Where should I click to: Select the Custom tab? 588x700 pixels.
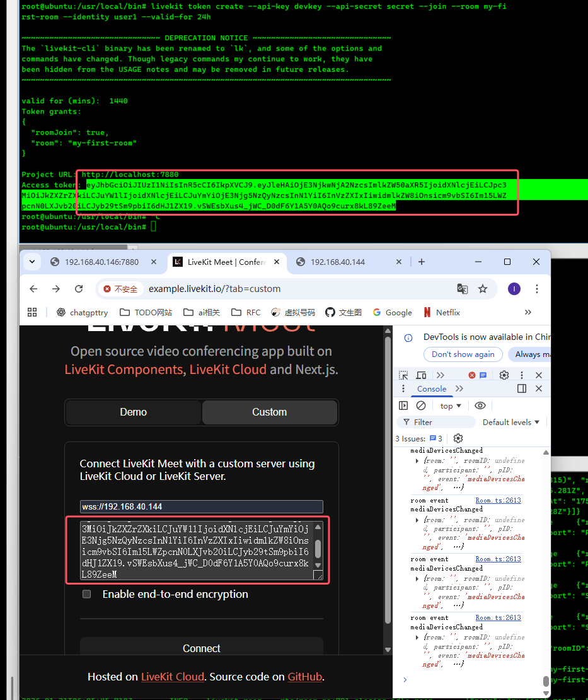coord(270,412)
